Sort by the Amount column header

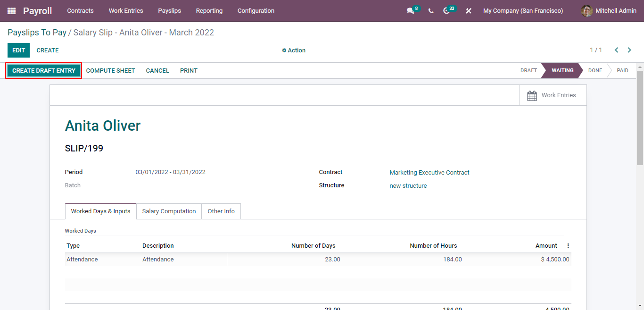(546, 246)
